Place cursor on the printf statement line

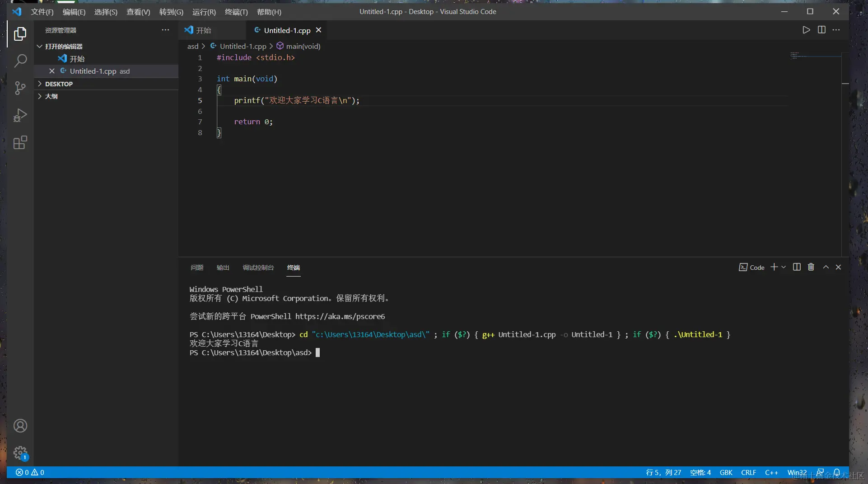click(x=297, y=101)
